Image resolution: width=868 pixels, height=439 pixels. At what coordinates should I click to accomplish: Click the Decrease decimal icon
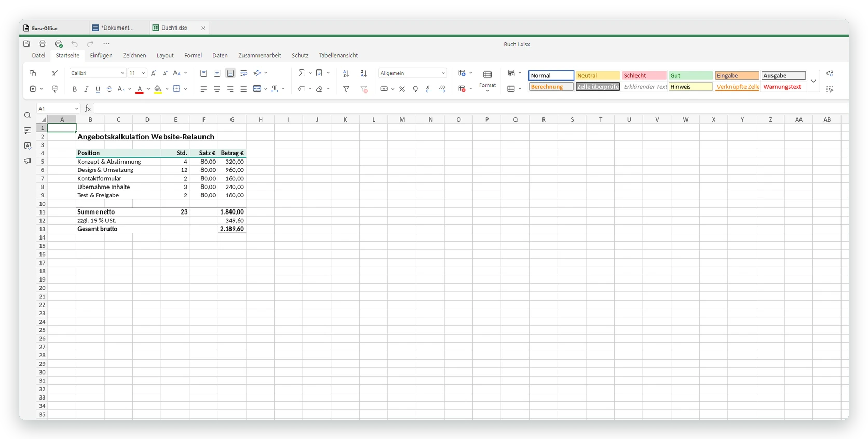[x=429, y=89]
